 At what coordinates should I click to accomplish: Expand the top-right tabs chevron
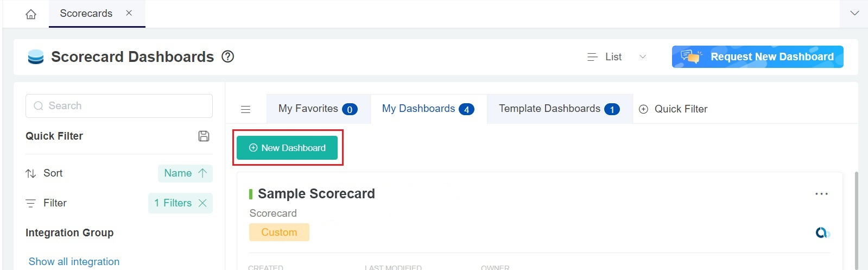click(854, 13)
